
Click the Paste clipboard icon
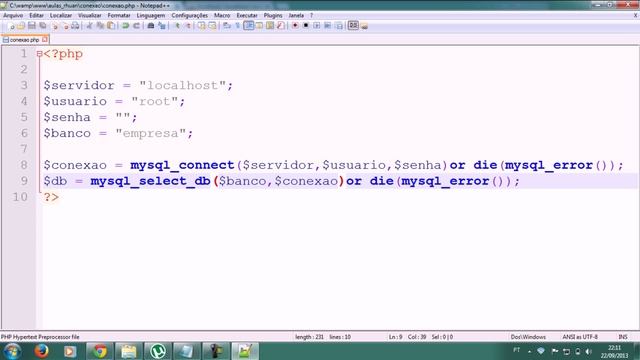(111, 26)
